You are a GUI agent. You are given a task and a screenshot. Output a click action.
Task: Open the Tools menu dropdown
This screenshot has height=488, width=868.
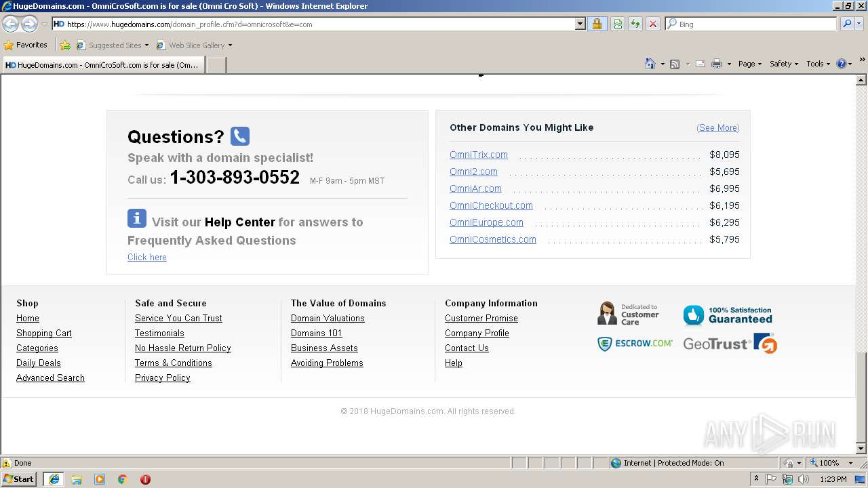pyautogui.click(x=818, y=64)
